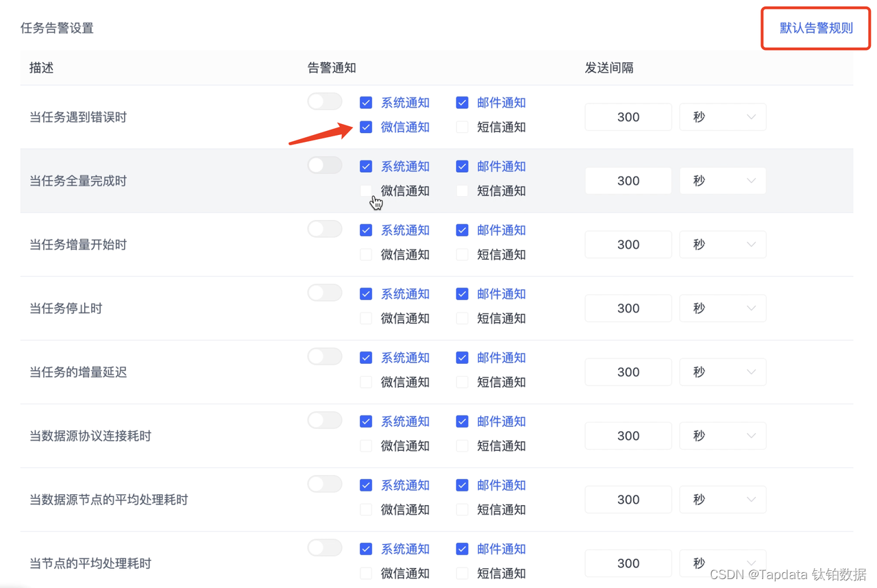Check 微信通知 for 当任务增量开始时
The image size is (877, 588).
pos(366,254)
